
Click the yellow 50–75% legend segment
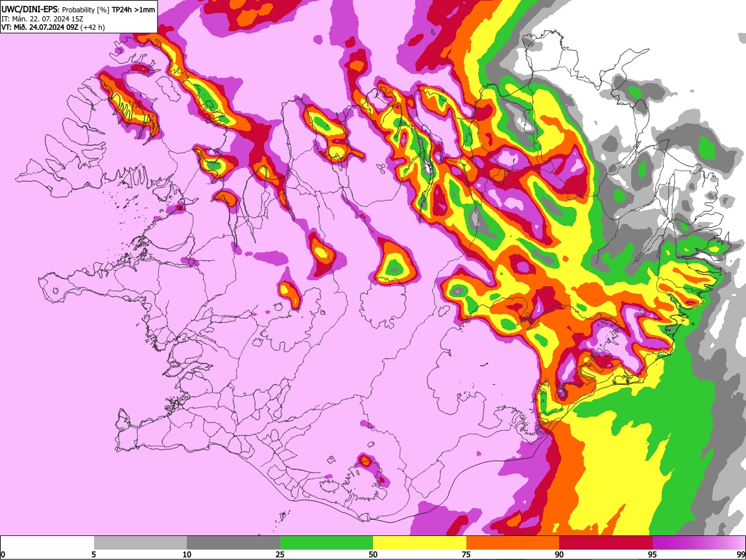(x=420, y=543)
